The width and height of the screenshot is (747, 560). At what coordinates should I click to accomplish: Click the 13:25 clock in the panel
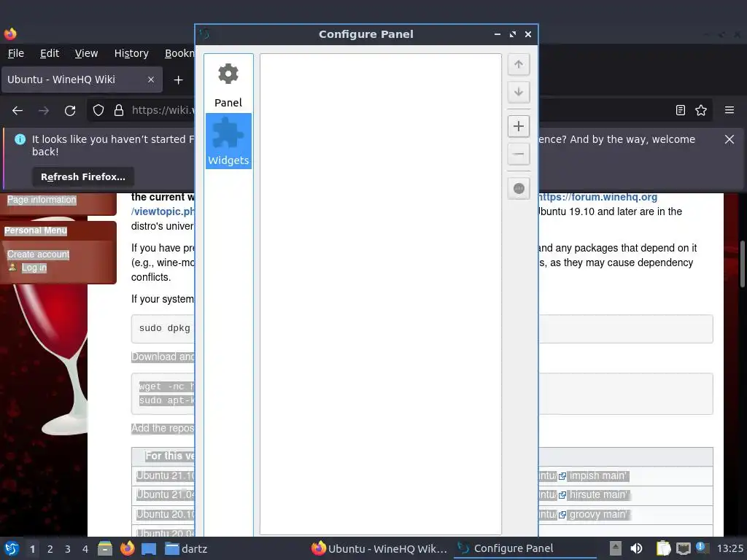(729, 548)
